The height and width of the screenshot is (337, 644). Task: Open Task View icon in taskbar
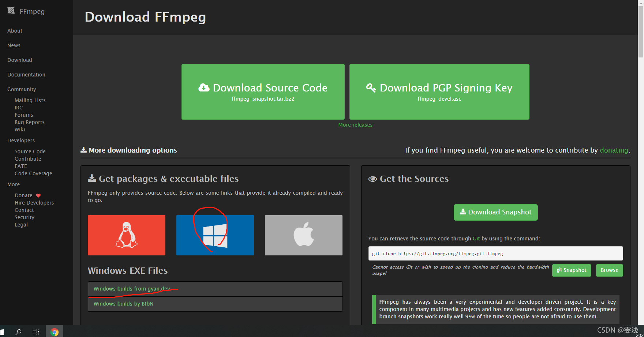coord(36,332)
